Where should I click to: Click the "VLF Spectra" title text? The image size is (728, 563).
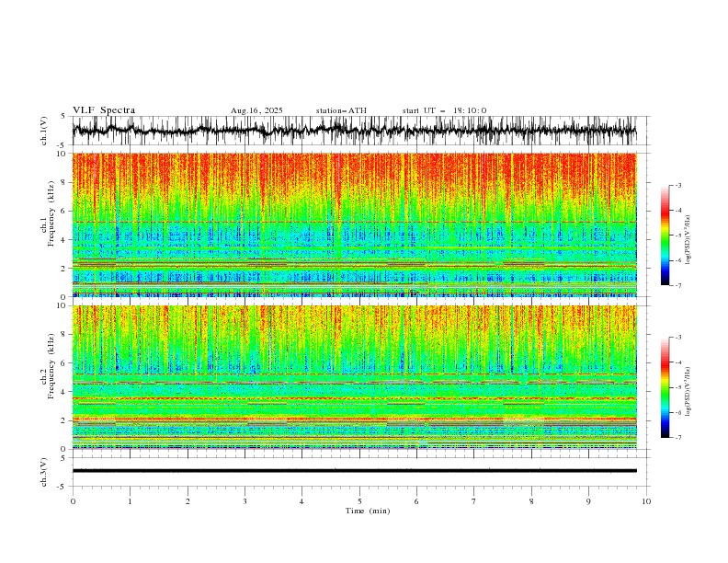pyautogui.click(x=104, y=110)
